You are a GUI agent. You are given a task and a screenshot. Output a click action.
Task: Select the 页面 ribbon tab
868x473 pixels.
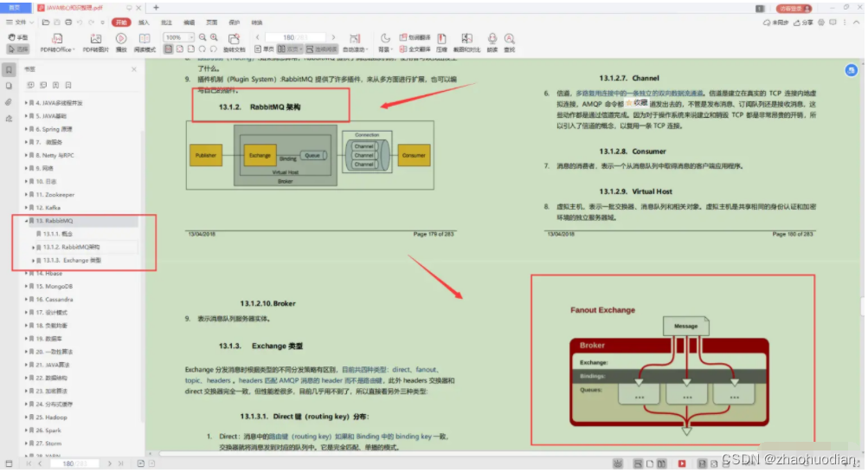212,23
